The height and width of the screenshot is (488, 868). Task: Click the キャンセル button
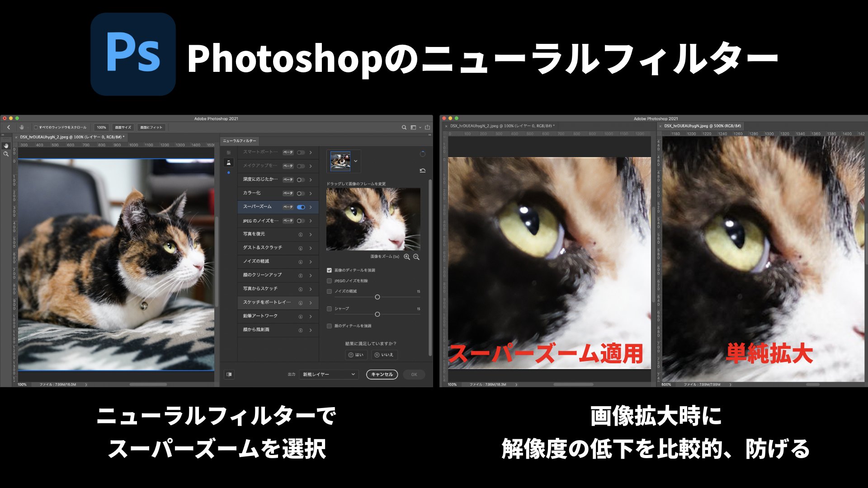[382, 374]
